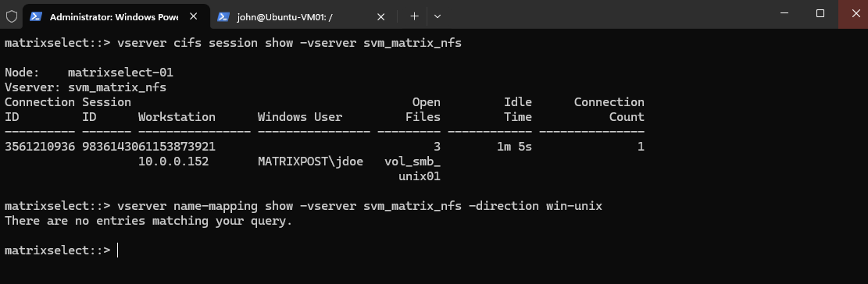Click the PowerShell icon on the Administrator tab
This screenshot has width=868, height=284.
(x=35, y=16)
